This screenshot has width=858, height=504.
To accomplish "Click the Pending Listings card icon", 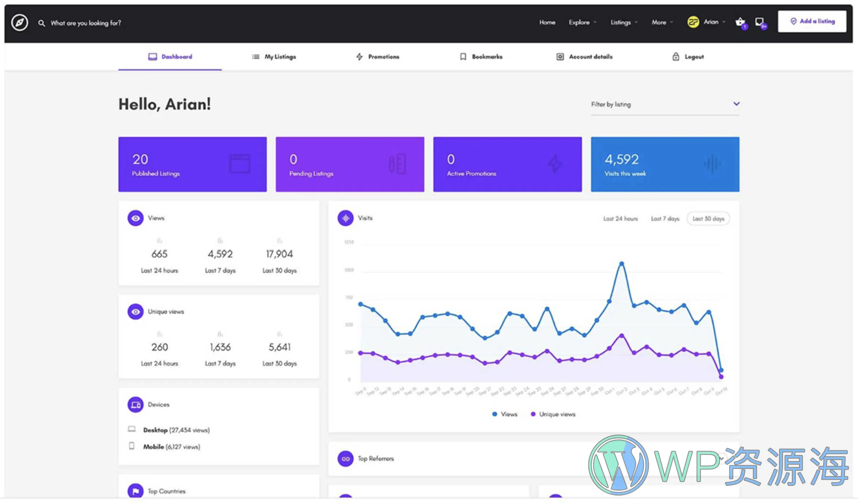I will (397, 163).
